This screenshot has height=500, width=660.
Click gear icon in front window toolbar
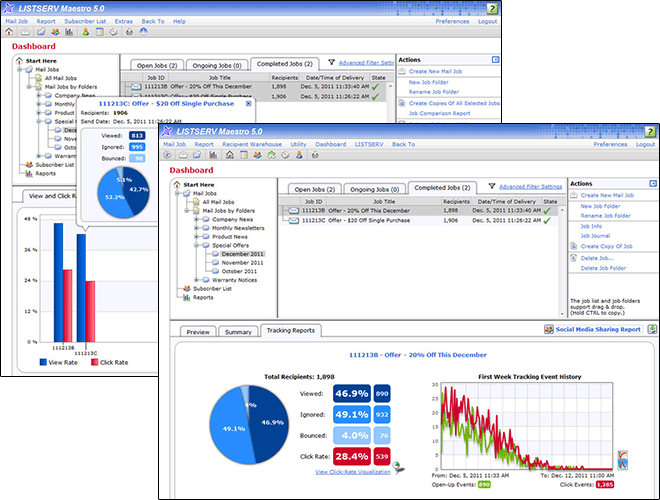point(285,155)
